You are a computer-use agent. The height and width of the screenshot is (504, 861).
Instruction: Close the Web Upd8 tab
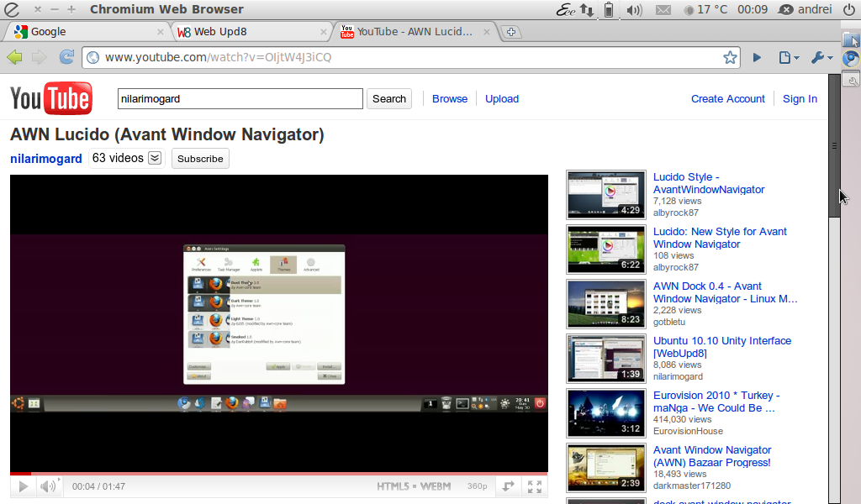(324, 32)
